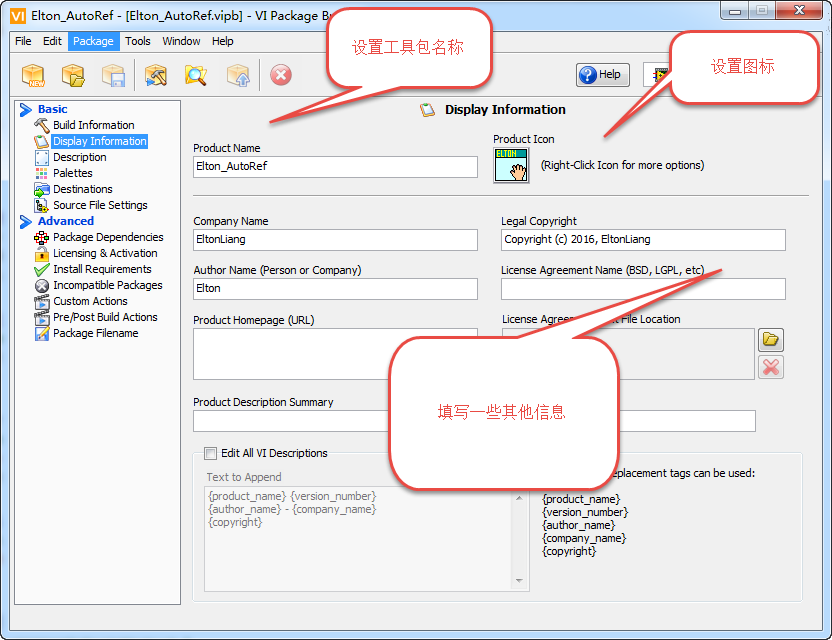832x640 pixels.
Task: Open Source File Settings
Action: (100, 205)
